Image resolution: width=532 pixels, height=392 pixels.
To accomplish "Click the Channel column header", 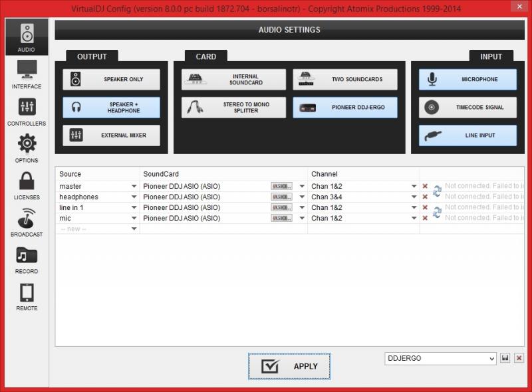I will click(x=325, y=174).
